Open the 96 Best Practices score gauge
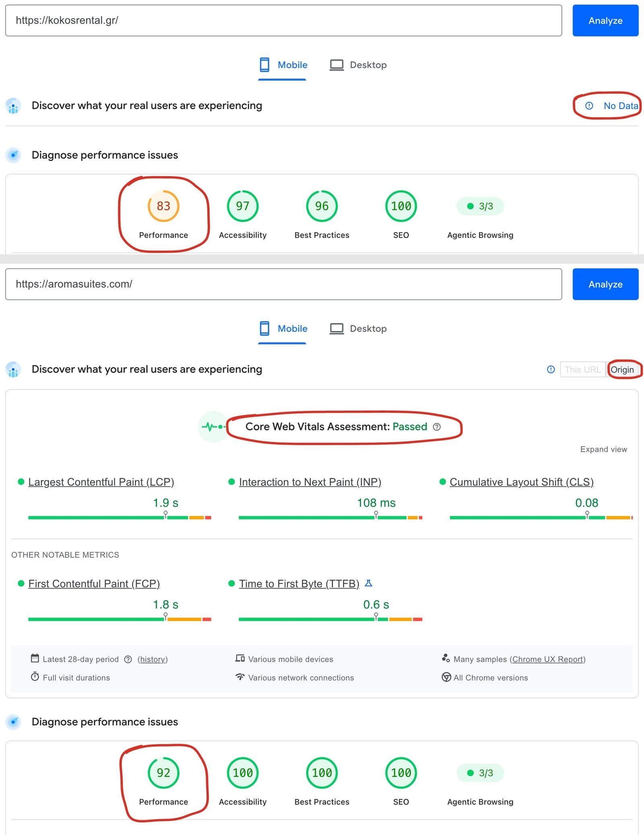 pos(322,206)
